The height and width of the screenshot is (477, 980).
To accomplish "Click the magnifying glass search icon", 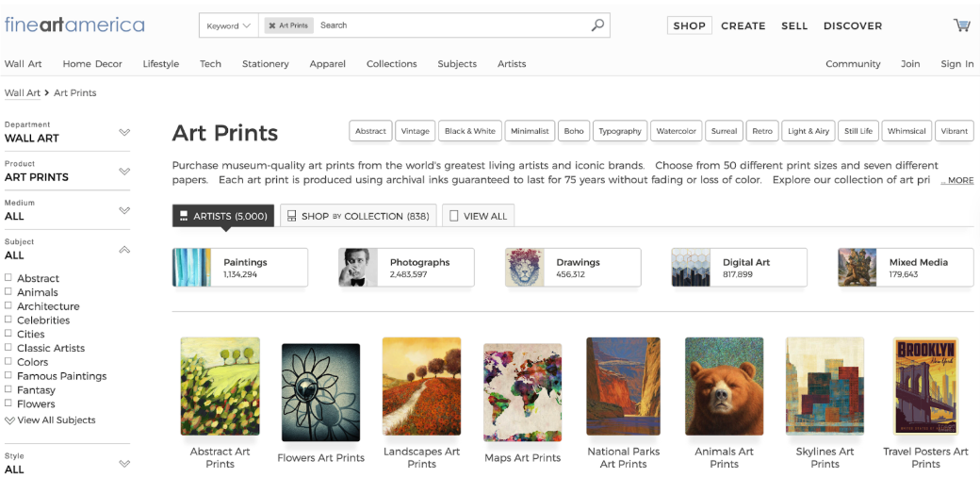I will tap(597, 25).
